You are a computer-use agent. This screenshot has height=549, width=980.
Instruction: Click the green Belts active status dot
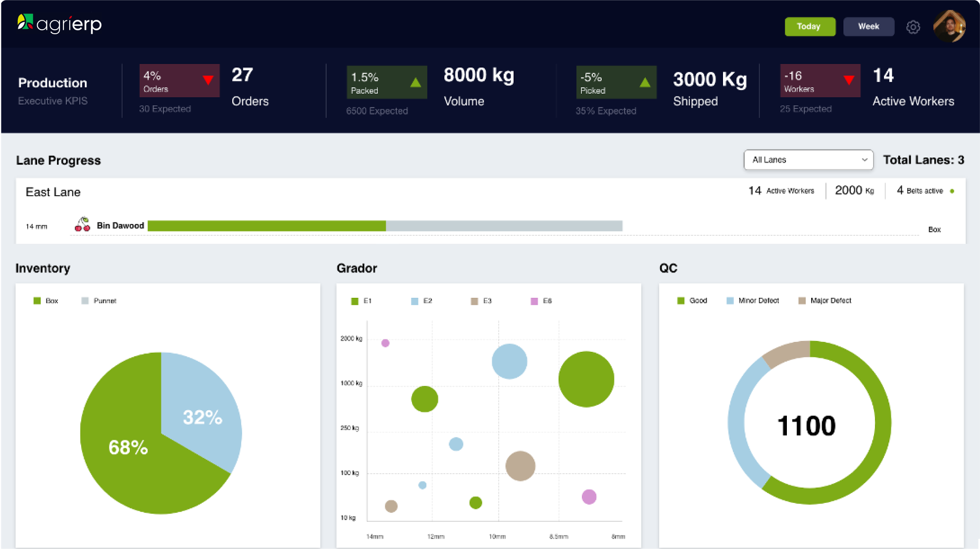pos(952,190)
